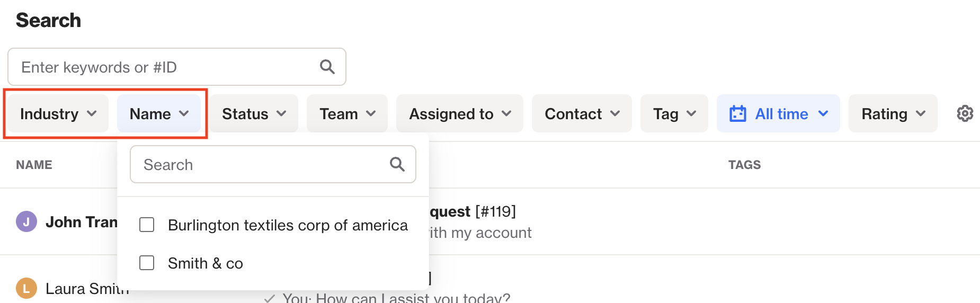Collapse the Name filter dropdown
This screenshot has height=303, width=980.
point(159,113)
